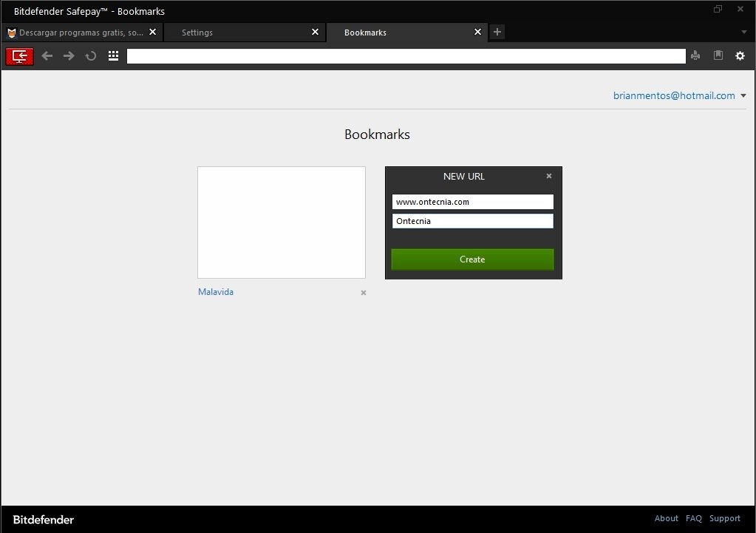
Task: Reload the page with the refresh icon
Action: click(x=91, y=56)
